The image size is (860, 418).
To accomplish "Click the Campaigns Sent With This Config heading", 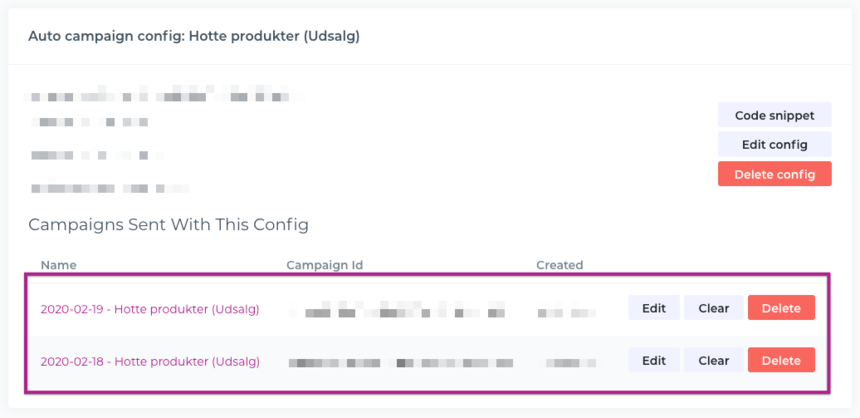I will 168,225.
